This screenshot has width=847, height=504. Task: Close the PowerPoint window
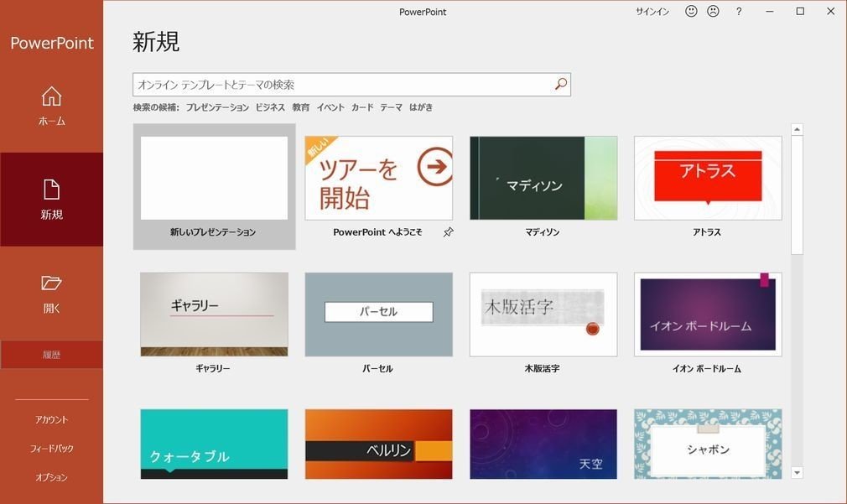(831, 12)
